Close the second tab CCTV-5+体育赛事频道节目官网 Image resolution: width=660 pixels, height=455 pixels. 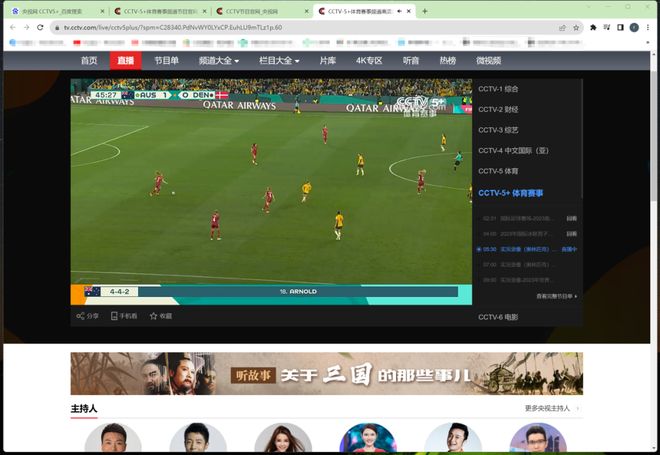tap(205, 11)
